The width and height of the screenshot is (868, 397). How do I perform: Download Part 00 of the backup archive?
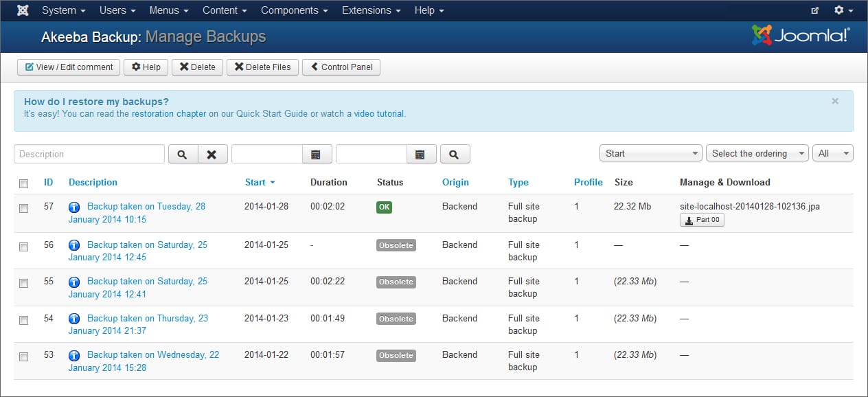click(x=702, y=220)
